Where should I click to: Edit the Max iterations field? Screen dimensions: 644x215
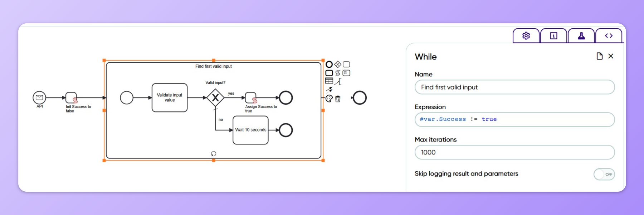tap(514, 152)
